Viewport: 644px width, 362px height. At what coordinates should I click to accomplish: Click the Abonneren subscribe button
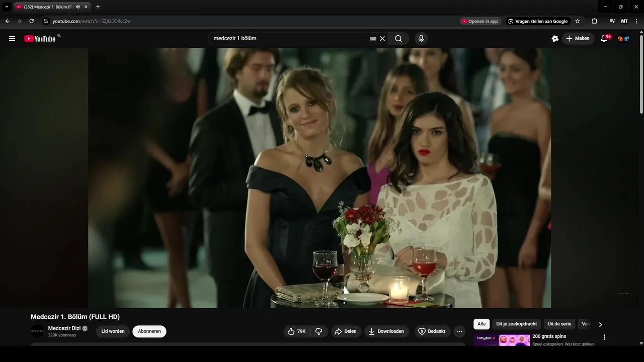(149, 331)
